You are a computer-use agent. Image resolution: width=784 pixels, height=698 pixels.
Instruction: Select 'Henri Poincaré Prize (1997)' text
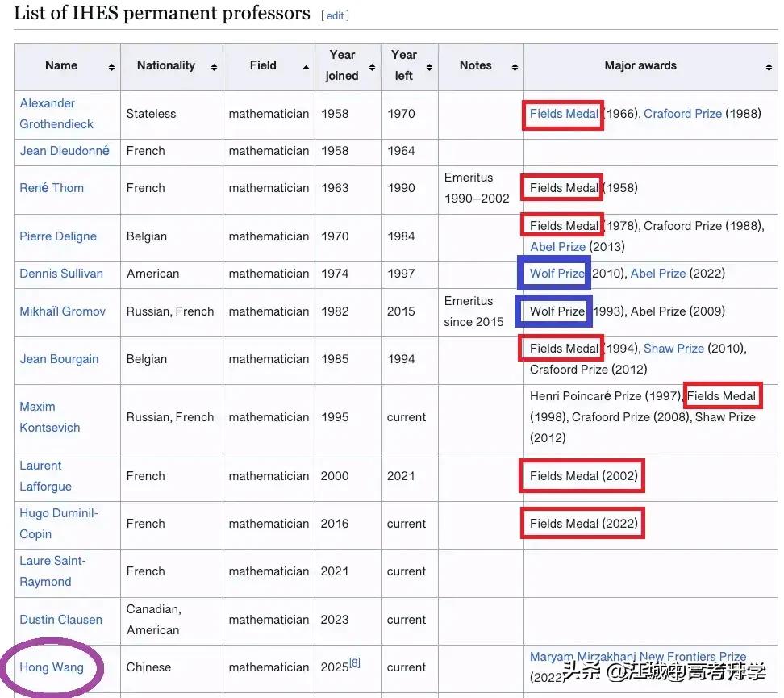[605, 395]
